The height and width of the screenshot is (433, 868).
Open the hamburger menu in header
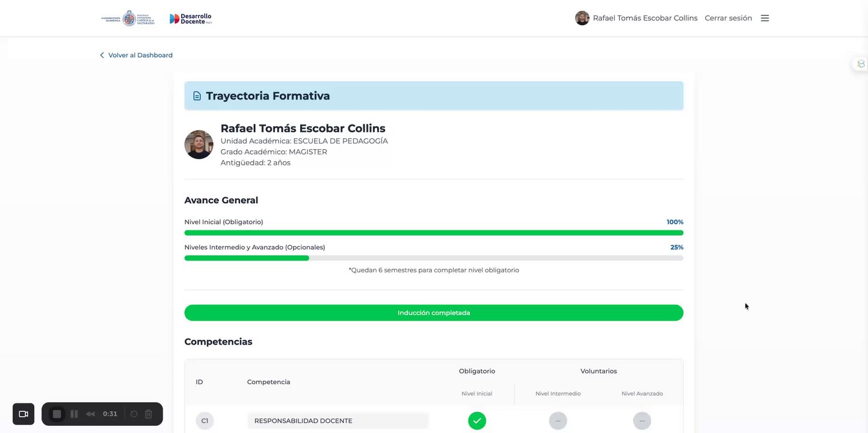tap(765, 18)
